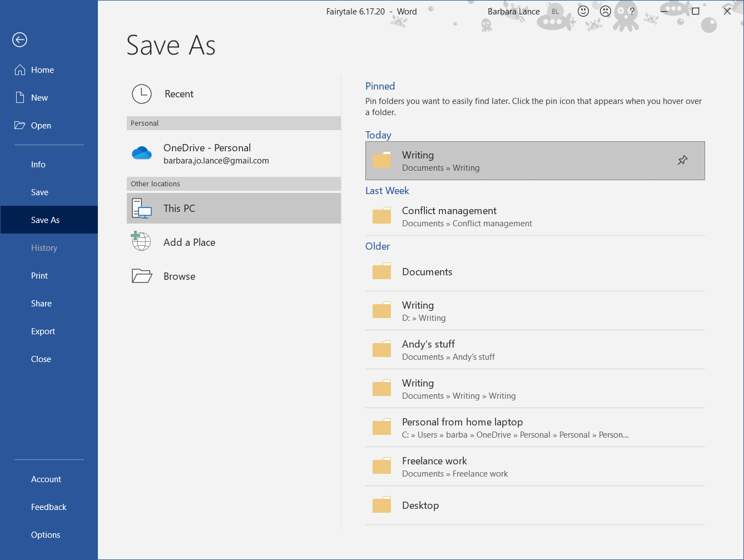The height and width of the screenshot is (560, 744).
Task: Click the This PC computer icon
Action: coord(142,209)
